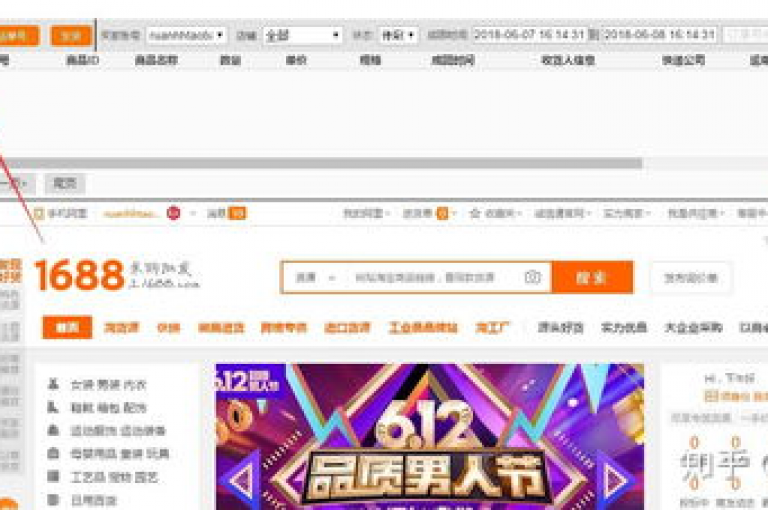
Task: Open the 跨境专供 nav tab
Action: coord(284,327)
